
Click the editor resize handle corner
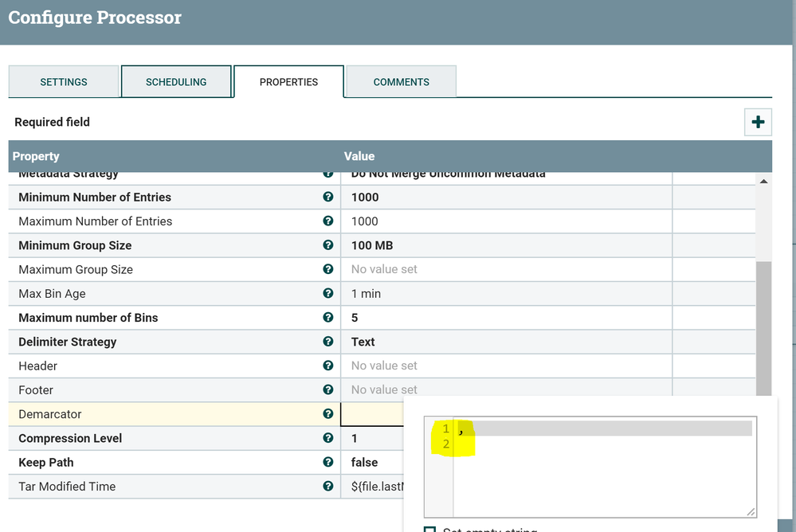[x=751, y=512]
